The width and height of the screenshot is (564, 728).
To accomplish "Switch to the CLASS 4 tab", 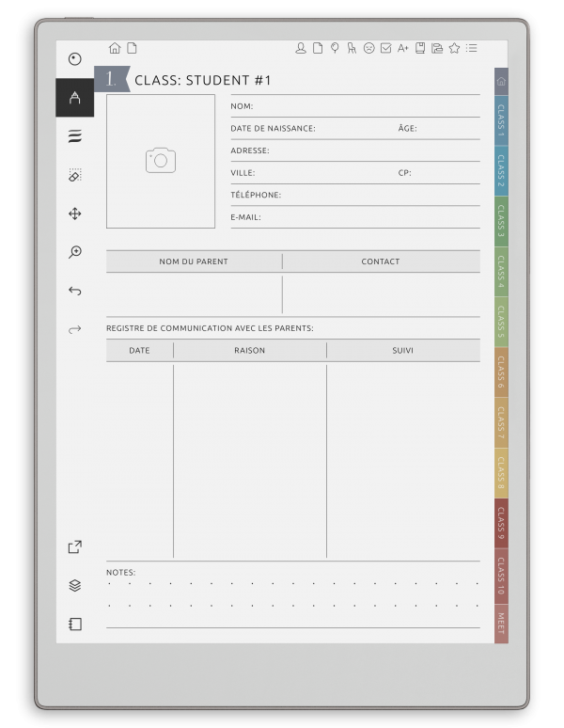I will pyautogui.click(x=501, y=272).
